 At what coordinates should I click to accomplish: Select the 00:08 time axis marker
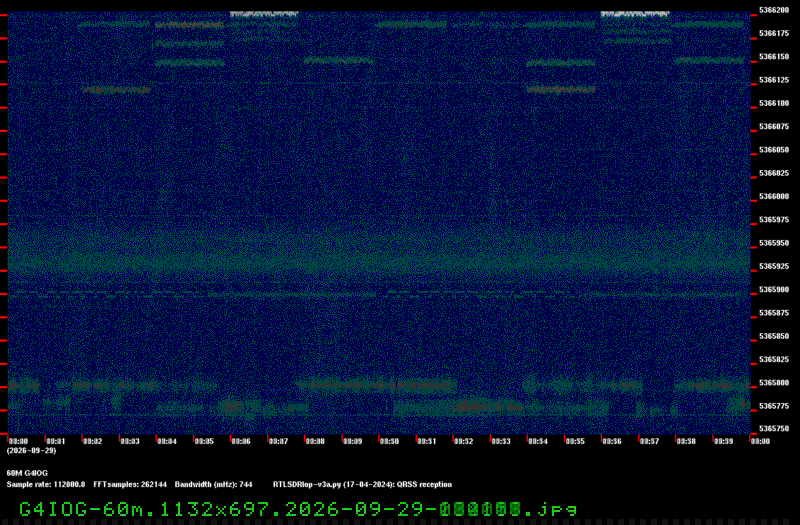coord(315,441)
